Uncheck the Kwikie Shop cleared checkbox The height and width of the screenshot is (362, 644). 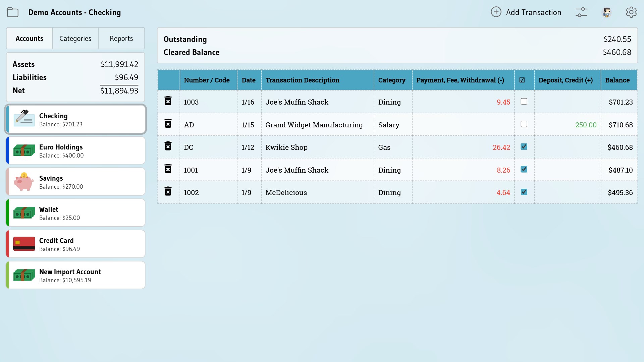[524, 146]
